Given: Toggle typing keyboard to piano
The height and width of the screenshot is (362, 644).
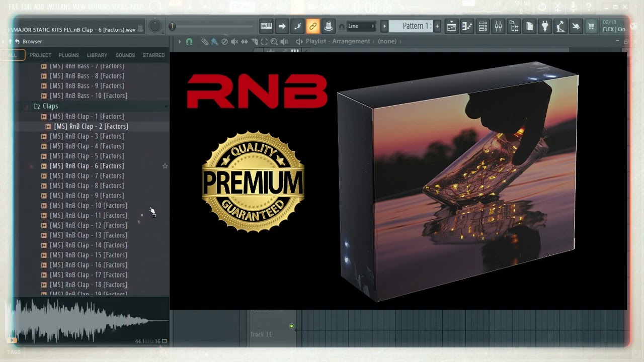Looking at the screenshot, I should [x=266, y=26].
